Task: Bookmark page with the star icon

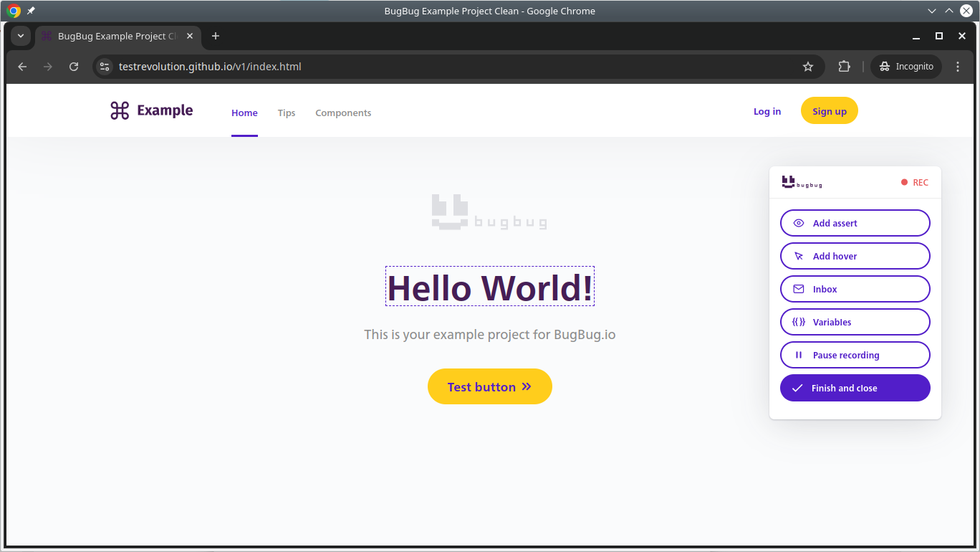Action: click(808, 67)
